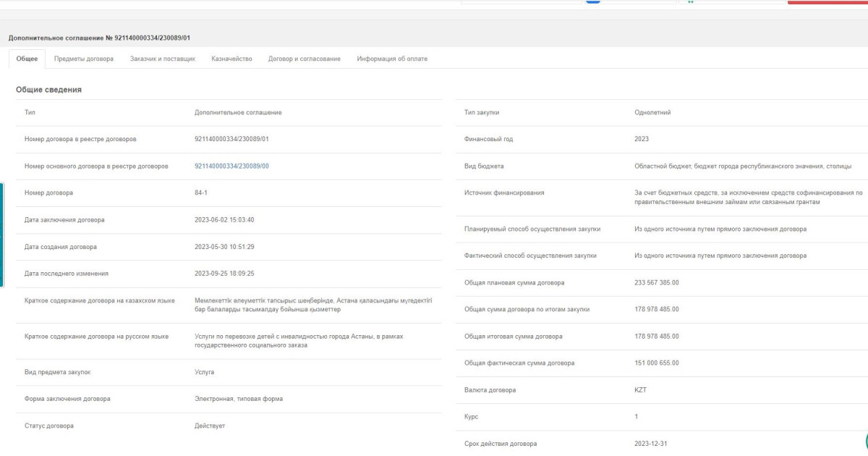Click the teal side panel on left edge
The width and height of the screenshot is (868, 456).
[2, 234]
